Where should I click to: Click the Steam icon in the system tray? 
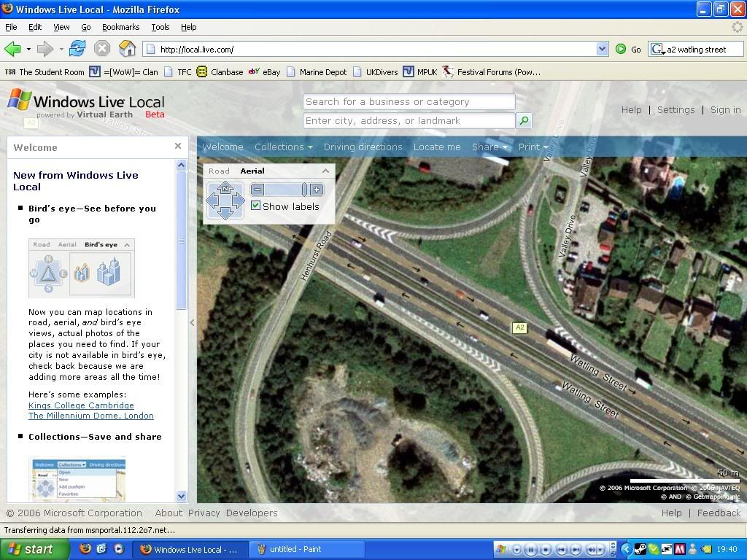pyautogui.click(x=640, y=550)
